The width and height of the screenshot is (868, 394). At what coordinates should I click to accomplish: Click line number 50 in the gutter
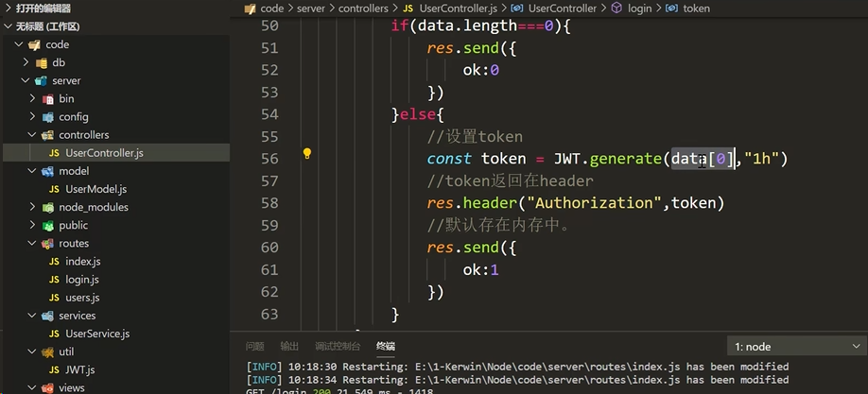(x=269, y=26)
